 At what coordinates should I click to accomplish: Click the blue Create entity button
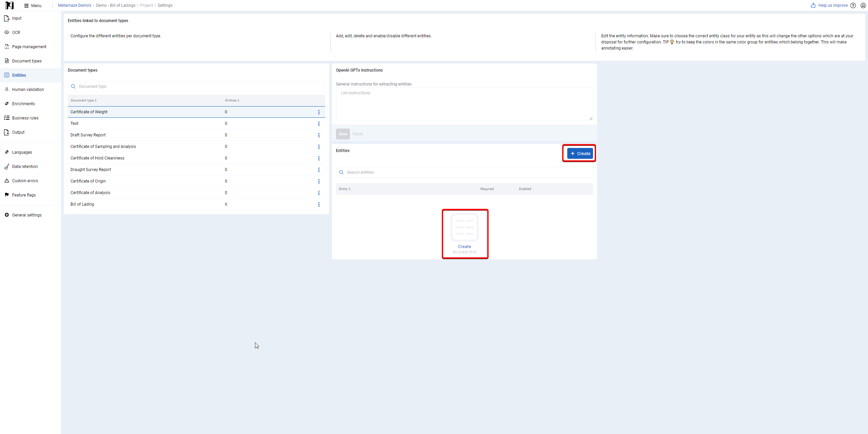pyautogui.click(x=580, y=153)
